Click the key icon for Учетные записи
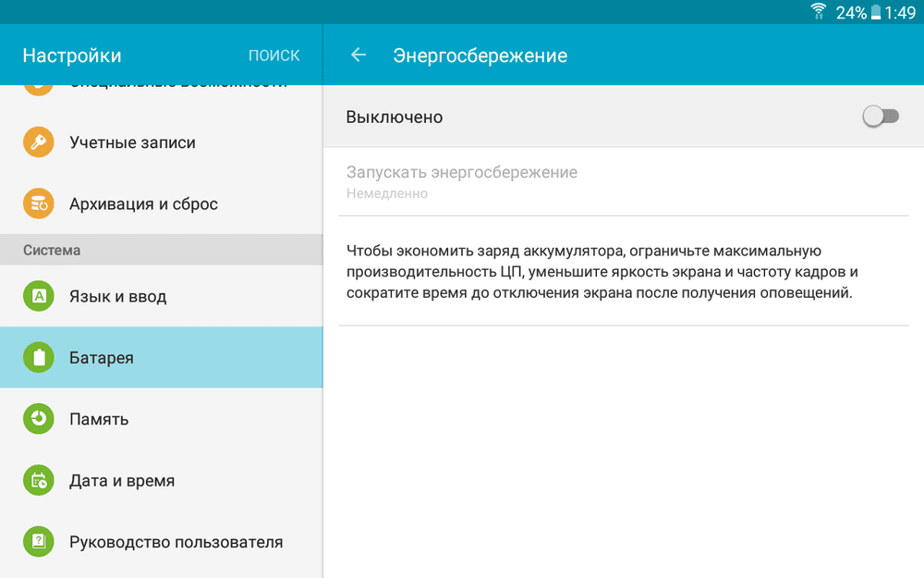The image size is (924, 578). click(38, 142)
